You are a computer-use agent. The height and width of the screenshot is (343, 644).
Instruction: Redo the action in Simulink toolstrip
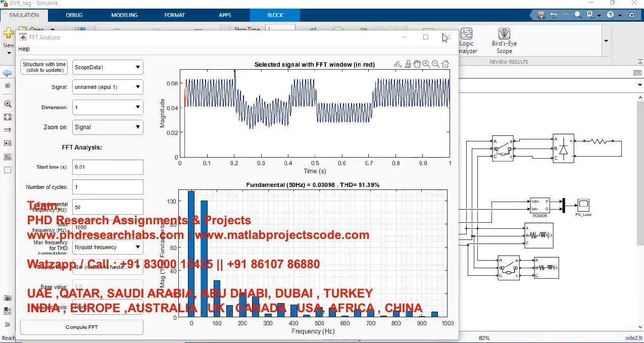565,15
